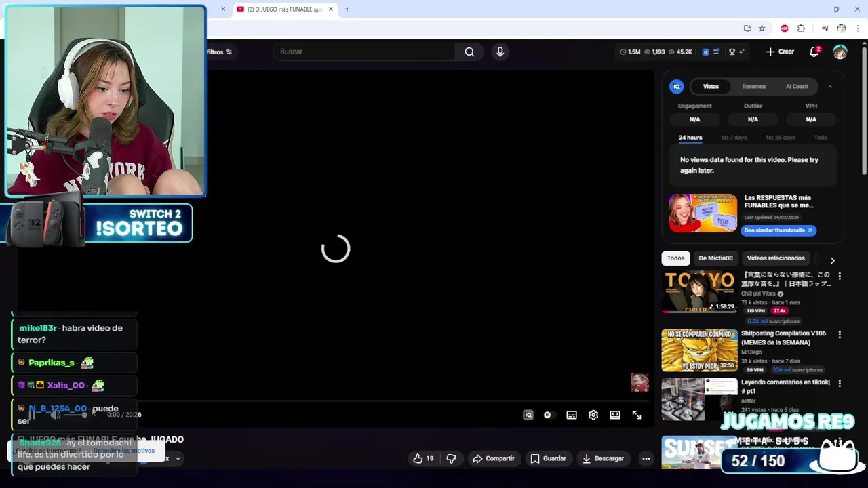The height and width of the screenshot is (488, 868).
Task: Dislike the video
Action: pyautogui.click(x=451, y=458)
